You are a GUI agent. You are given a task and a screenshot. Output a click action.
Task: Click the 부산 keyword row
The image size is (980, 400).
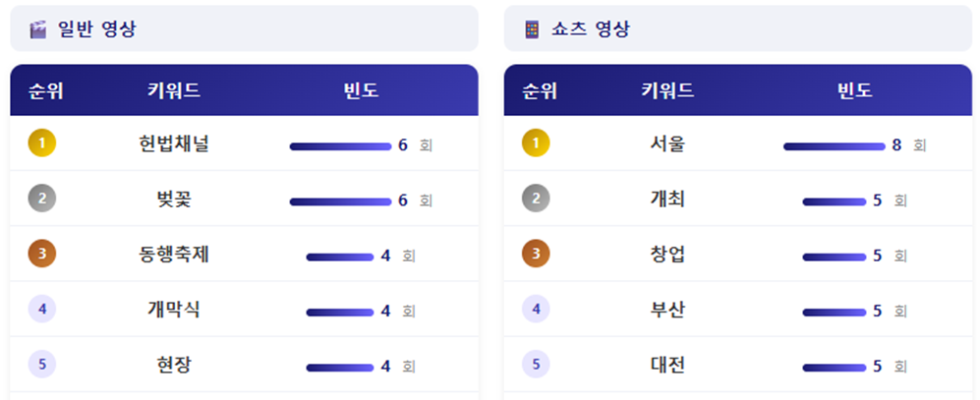(667, 311)
